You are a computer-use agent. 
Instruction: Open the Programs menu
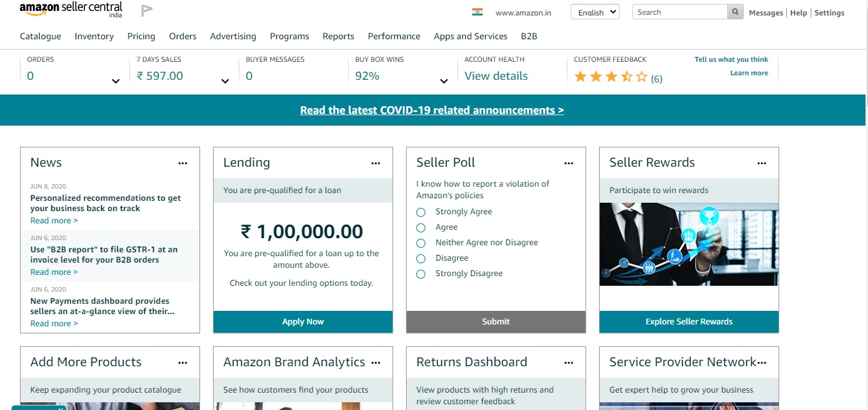290,36
